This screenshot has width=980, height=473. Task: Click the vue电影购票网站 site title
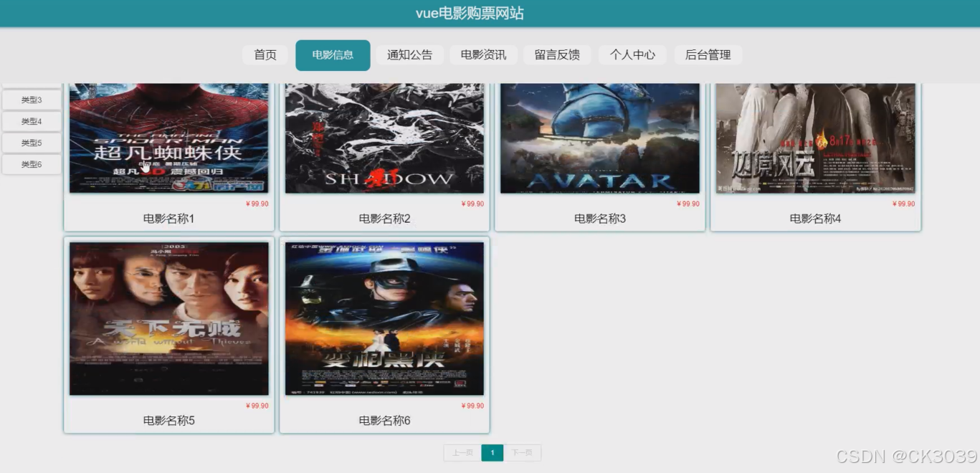tap(470, 13)
